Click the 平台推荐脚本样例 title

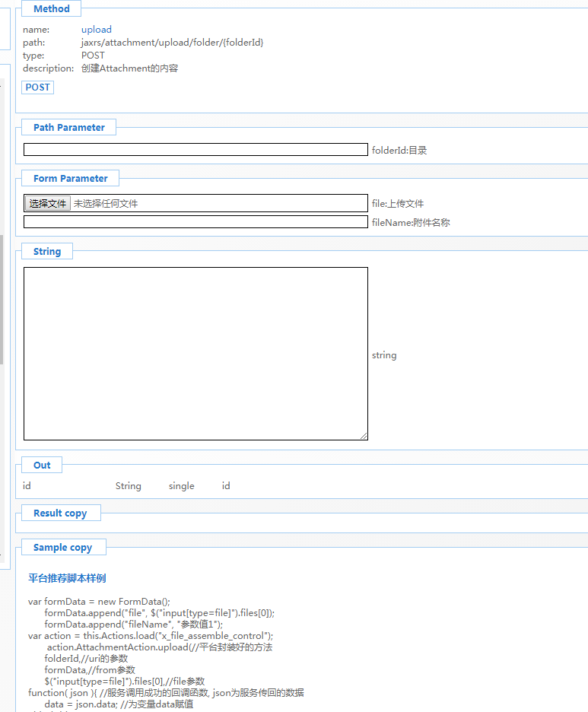pos(67,578)
